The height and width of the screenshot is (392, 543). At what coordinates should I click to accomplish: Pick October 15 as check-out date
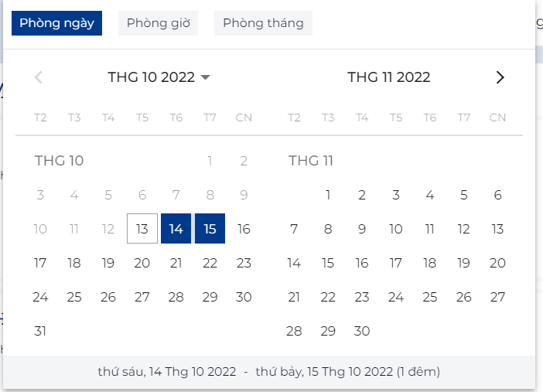click(210, 229)
